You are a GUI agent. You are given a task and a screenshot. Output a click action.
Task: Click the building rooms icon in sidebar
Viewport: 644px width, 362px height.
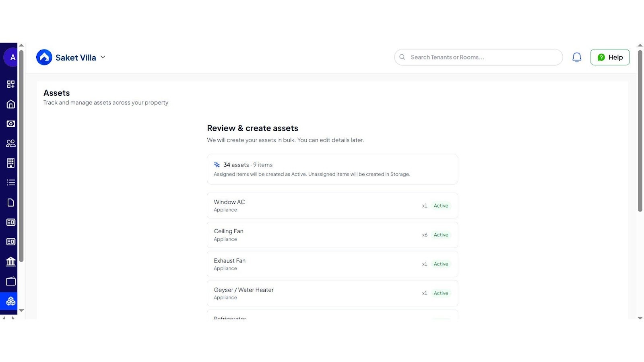click(x=10, y=163)
